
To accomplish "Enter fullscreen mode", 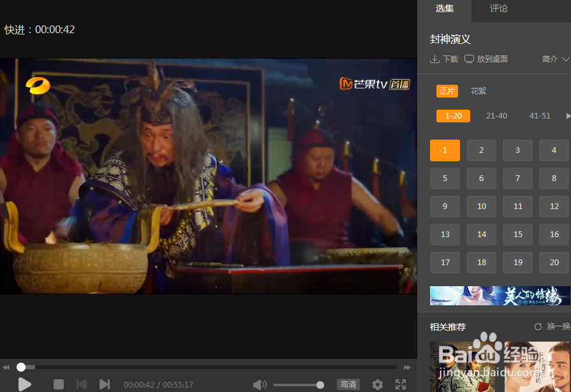I will pos(401,384).
